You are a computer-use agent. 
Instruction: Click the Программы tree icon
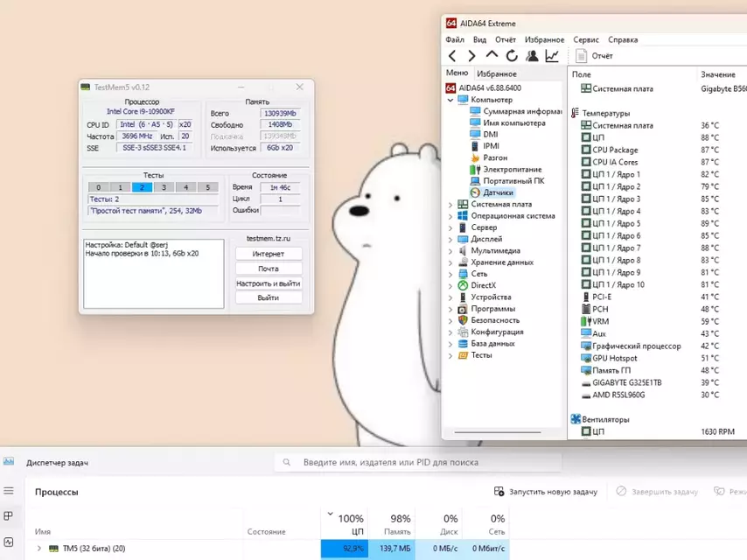tap(463, 309)
